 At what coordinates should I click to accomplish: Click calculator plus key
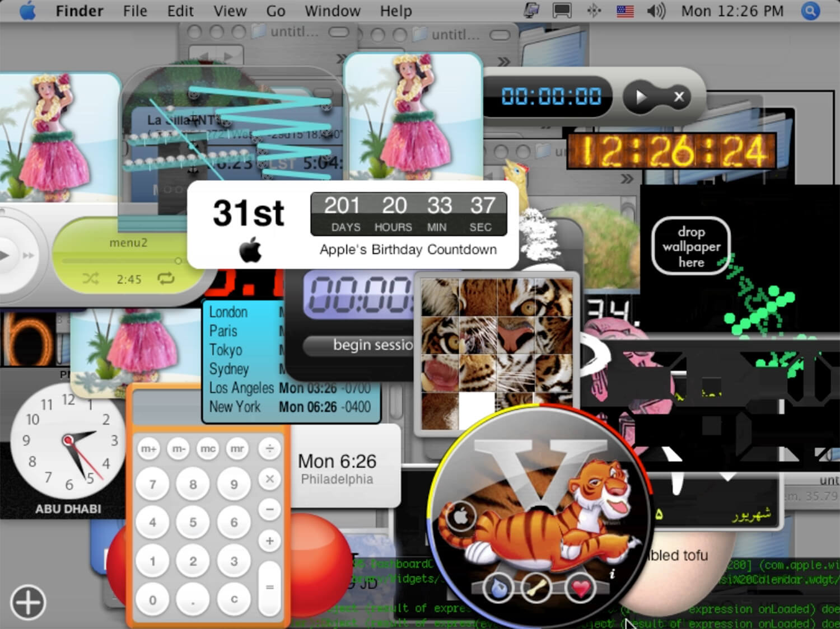tap(269, 541)
